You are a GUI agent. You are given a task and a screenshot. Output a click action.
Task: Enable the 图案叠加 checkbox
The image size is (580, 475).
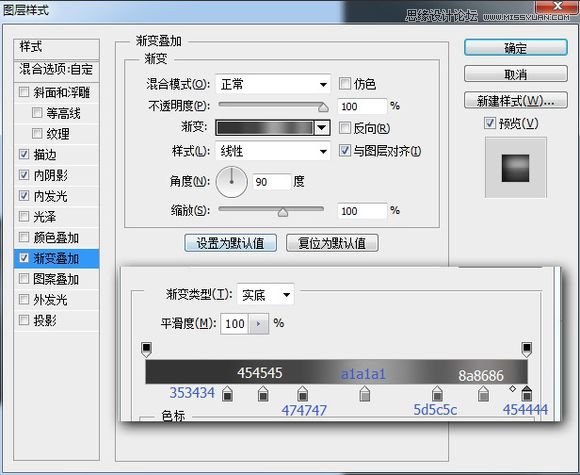(x=24, y=278)
